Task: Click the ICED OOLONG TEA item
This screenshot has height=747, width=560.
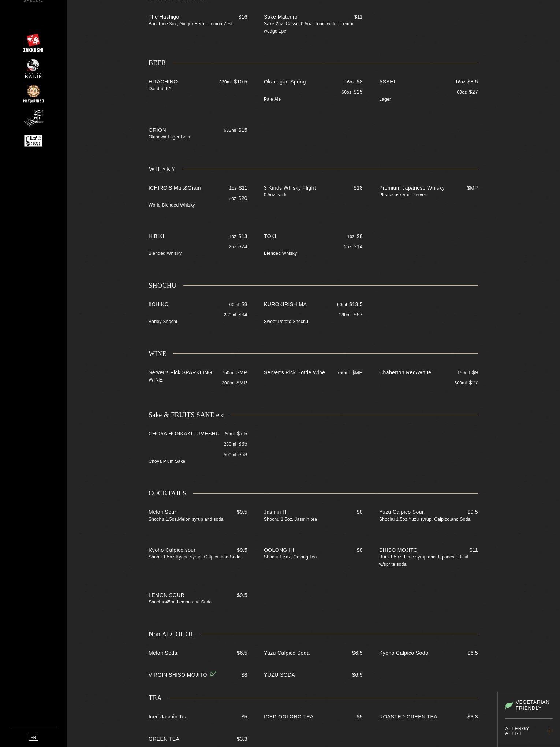Action: pos(288,717)
